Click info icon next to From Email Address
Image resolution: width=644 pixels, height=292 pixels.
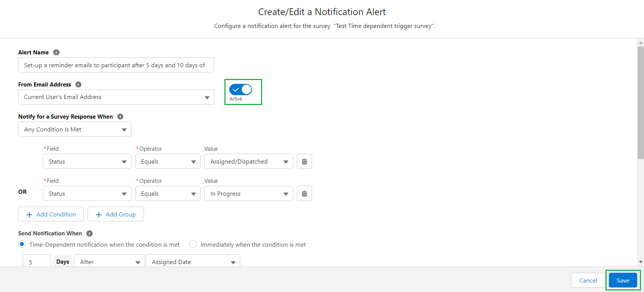pos(78,85)
